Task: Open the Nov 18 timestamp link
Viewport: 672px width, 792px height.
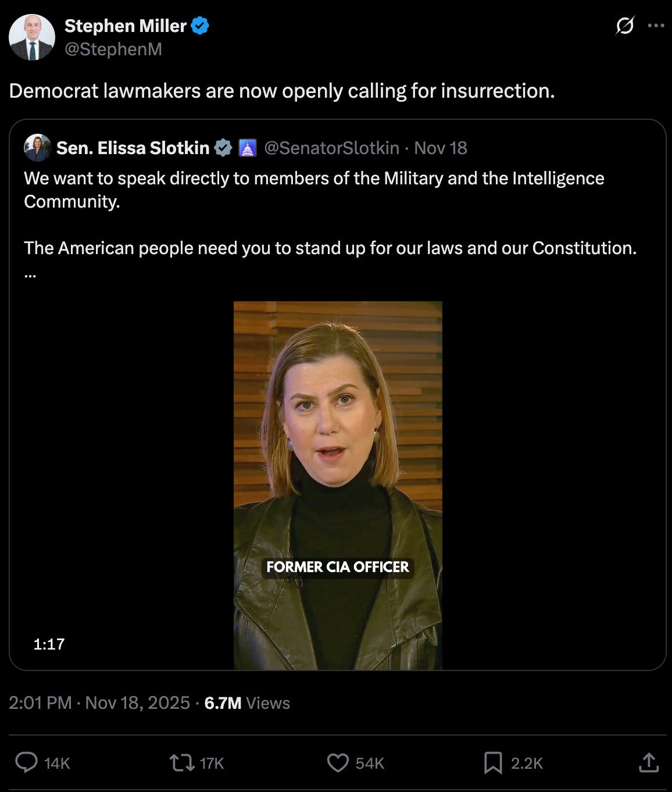Action: [441, 148]
